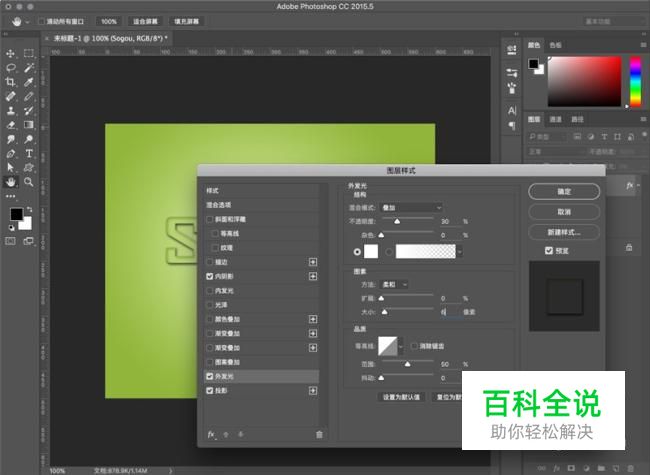This screenshot has height=475, width=650.
Task: Select the Gradient tool
Action: click(x=29, y=125)
